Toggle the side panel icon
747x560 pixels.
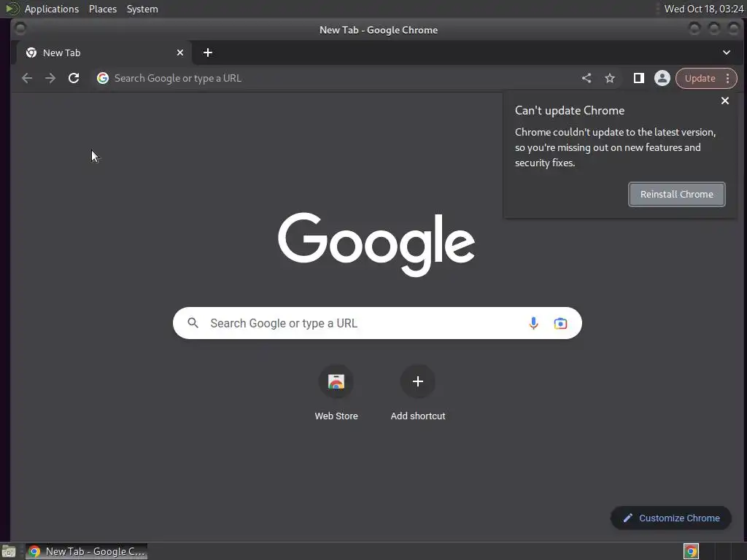(639, 78)
